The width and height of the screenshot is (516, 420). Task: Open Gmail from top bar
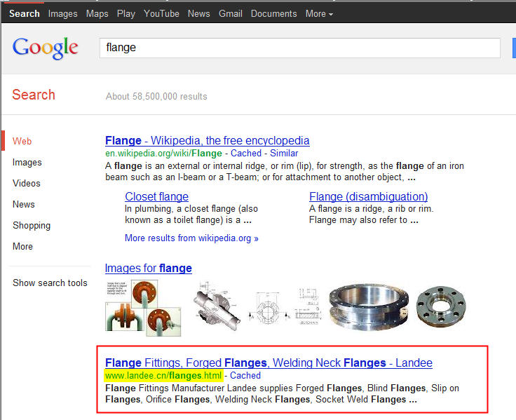[x=231, y=13]
